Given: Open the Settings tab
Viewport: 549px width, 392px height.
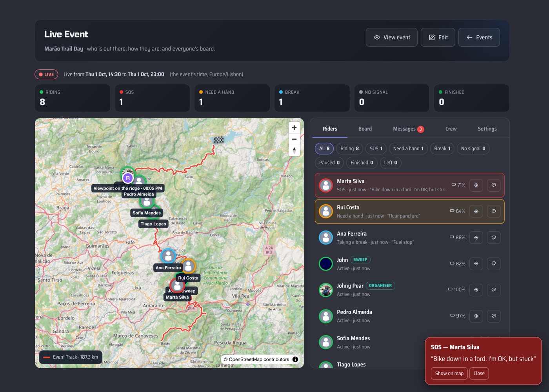Looking at the screenshot, I should pyautogui.click(x=487, y=129).
